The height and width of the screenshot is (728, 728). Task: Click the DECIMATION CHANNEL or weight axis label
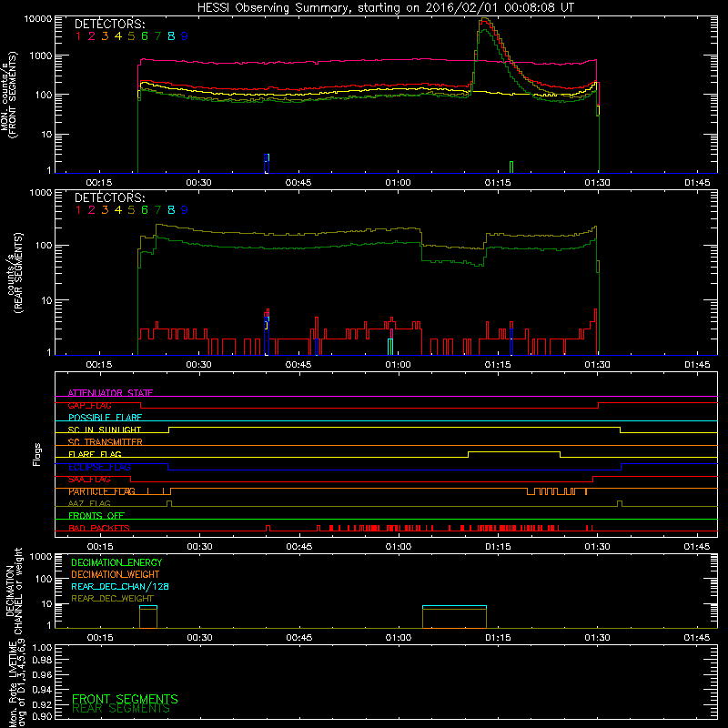(x=14, y=591)
